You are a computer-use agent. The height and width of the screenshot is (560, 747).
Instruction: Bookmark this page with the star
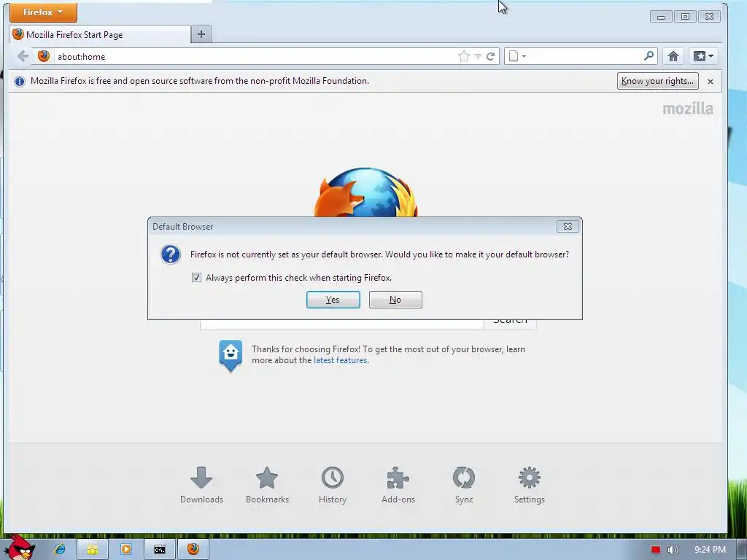(463, 57)
